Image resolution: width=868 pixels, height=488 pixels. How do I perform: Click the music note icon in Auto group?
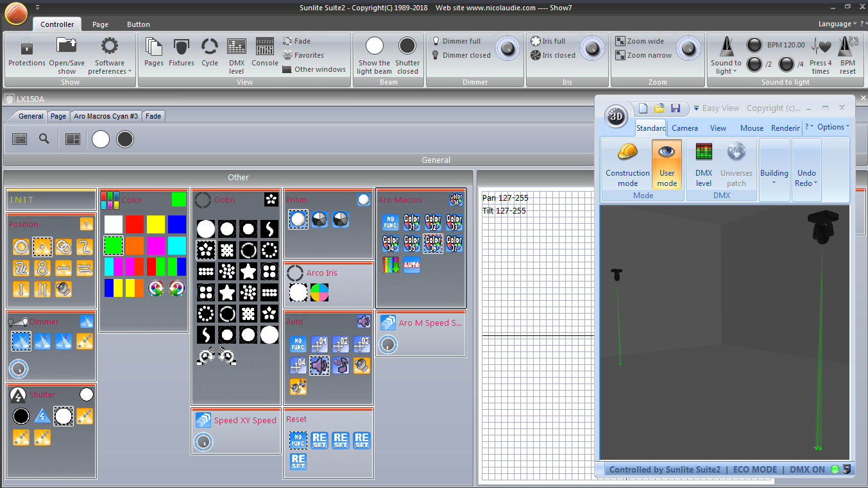tap(341, 366)
